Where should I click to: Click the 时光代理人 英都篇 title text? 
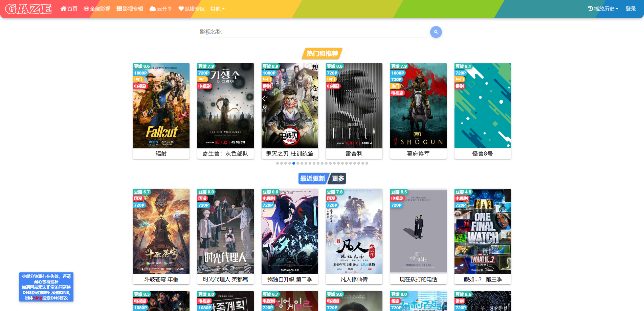point(225,279)
